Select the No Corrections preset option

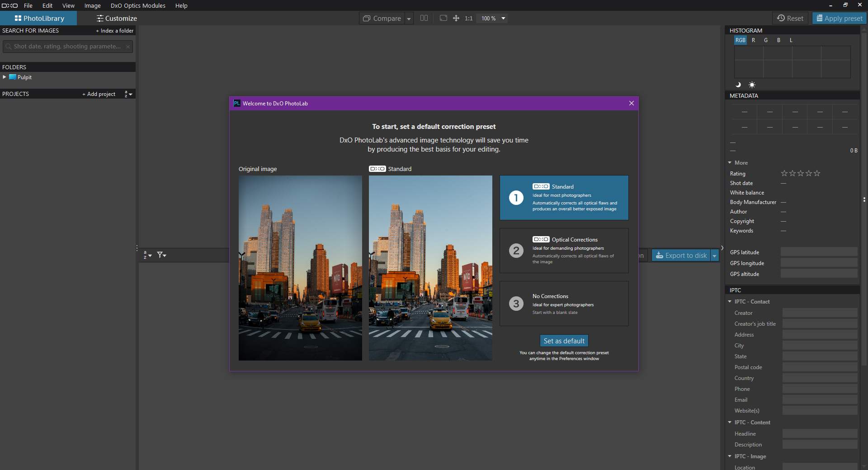pyautogui.click(x=564, y=304)
